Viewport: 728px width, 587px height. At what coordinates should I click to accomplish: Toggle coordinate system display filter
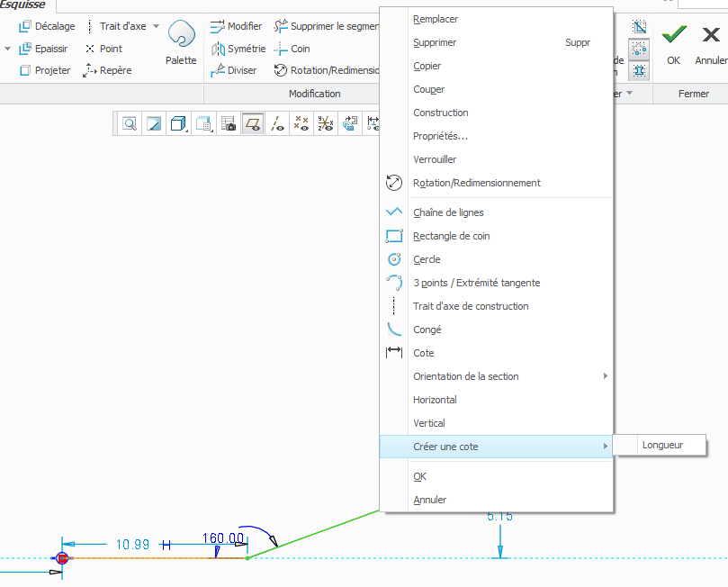click(326, 124)
